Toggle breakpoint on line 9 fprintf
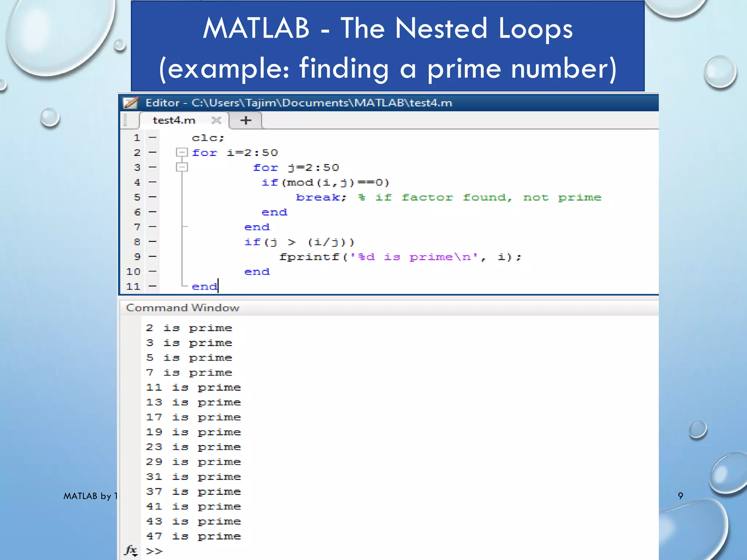 click(x=152, y=256)
